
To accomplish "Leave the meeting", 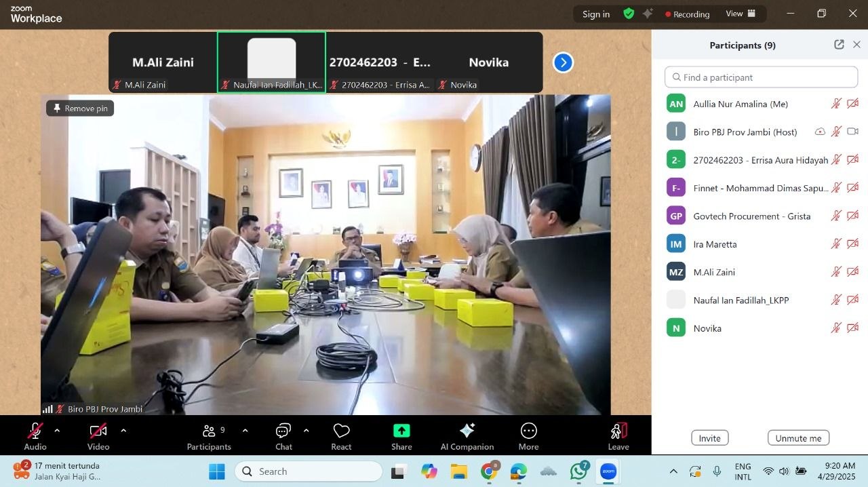I will click(x=618, y=436).
